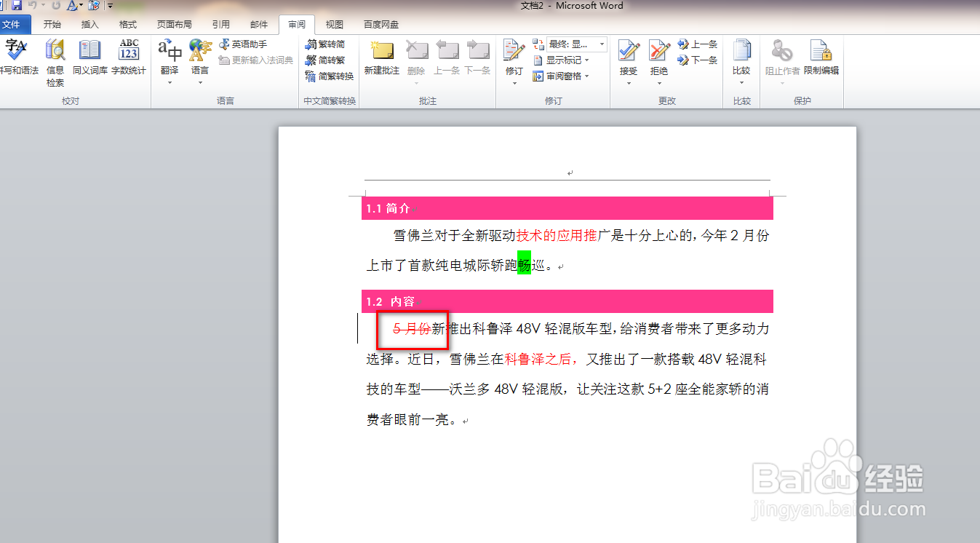Go to previous change 上一条 in 更改
The width and height of the screenshot is (980, 543).
pos(698,44)
